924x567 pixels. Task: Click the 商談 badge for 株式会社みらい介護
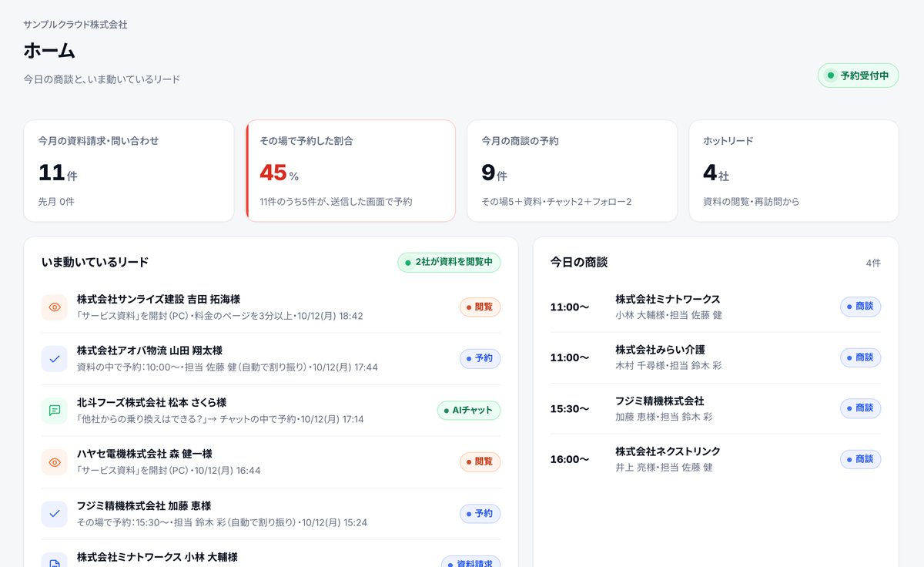click(860, 357)
